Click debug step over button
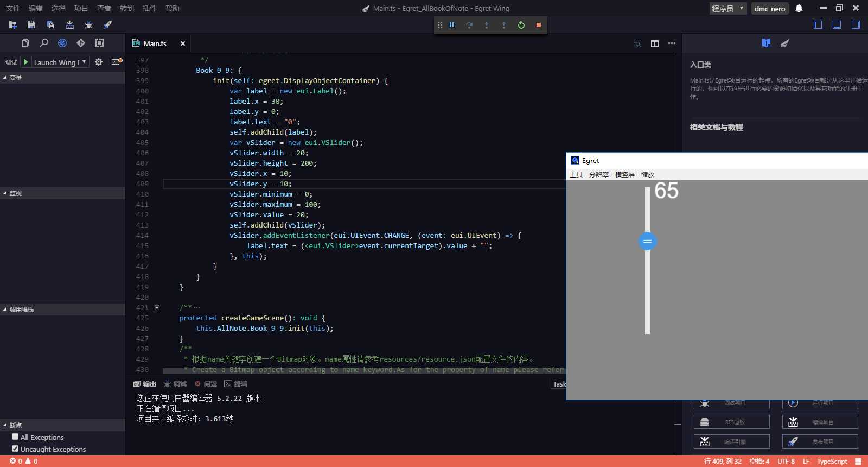 pyautogui.click(x=469, y=25)
